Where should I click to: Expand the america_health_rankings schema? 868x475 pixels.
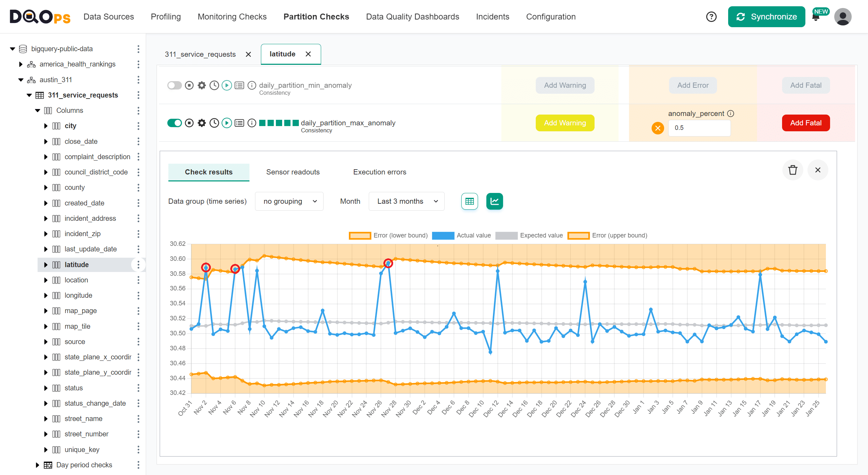point(21,64)
